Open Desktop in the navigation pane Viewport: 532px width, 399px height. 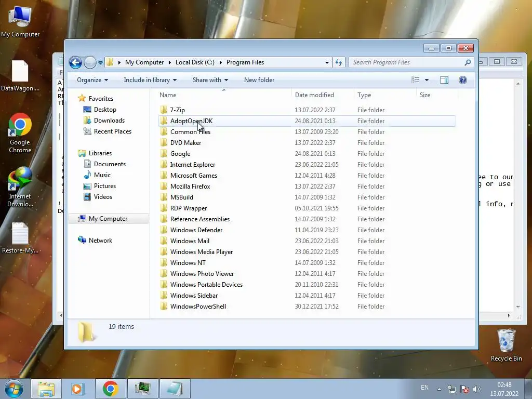tap(105, 110)
